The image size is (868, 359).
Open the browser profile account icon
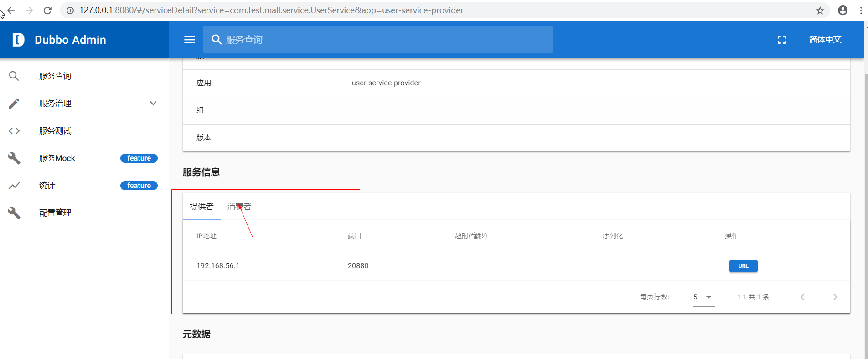842,10
